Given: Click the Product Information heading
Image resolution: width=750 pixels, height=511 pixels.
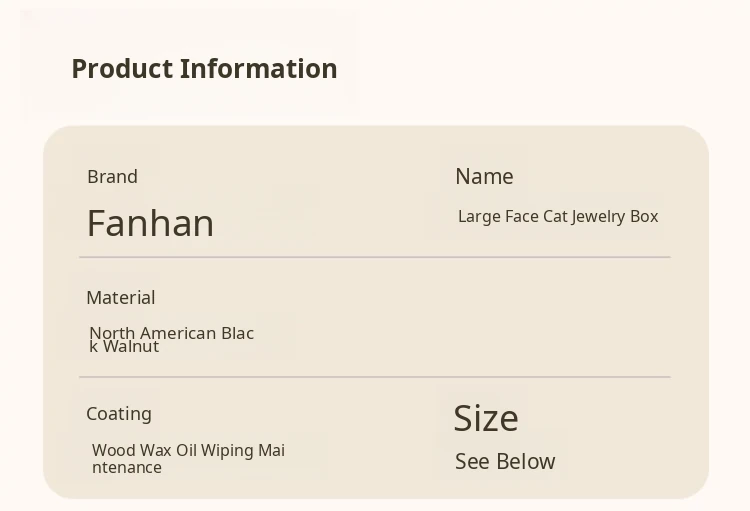Looking at the screenshot, I should pyautogui.click(x=204, y=69).
